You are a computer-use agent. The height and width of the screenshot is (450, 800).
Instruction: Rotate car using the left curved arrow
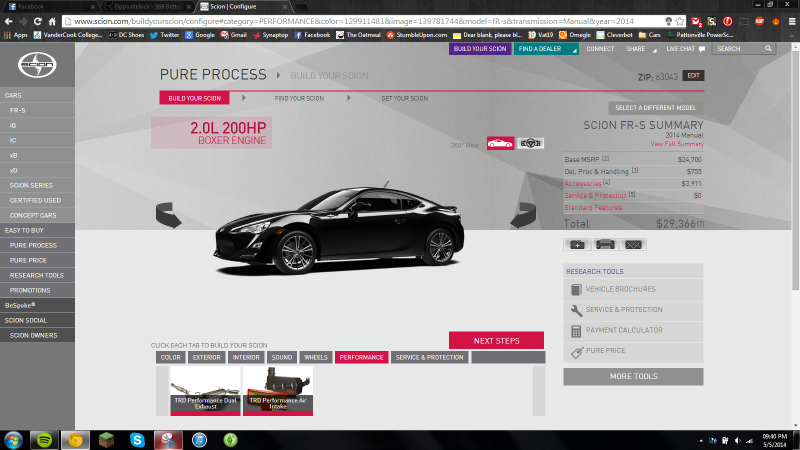pos(169,215)
